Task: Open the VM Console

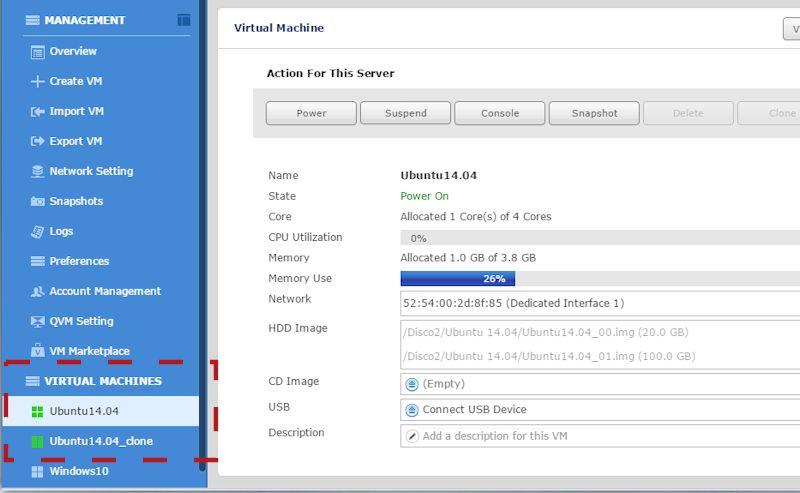Action: pos(500,113)
